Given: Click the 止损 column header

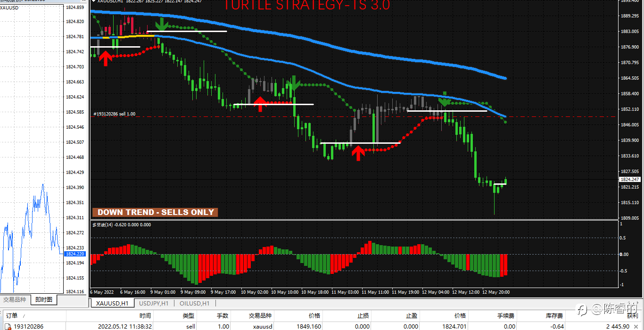Looking at the screenshot, I should [x=363, y=315].
